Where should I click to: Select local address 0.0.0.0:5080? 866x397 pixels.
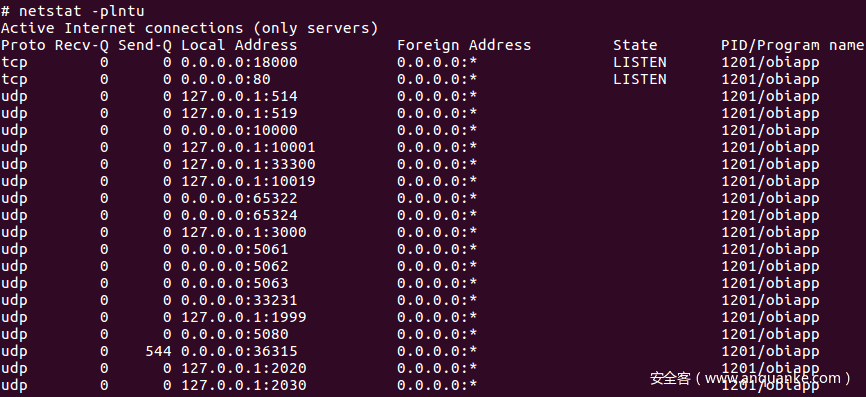[235, 335]
